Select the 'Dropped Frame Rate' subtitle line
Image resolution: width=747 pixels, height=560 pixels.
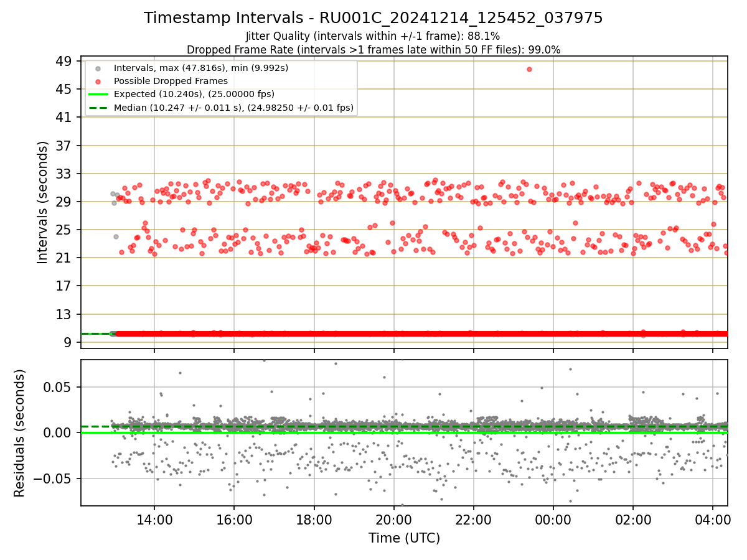(374, 50)
